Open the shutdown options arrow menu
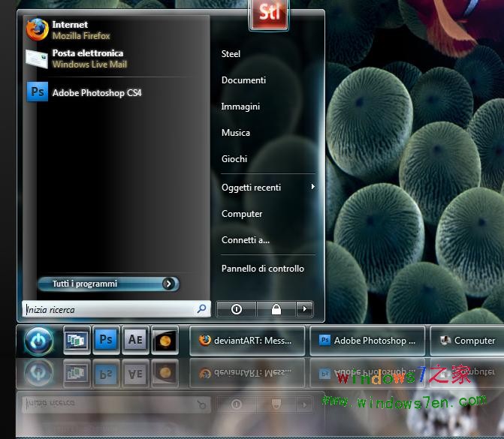 303,308
